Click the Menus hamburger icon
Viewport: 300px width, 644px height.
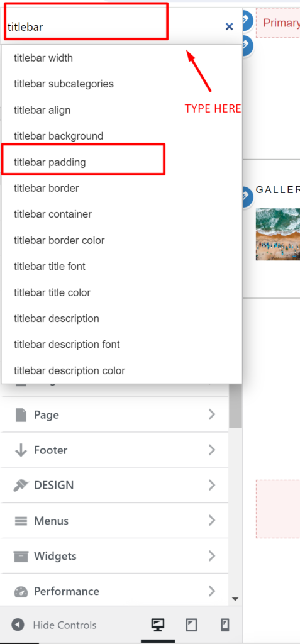point(21,521)
